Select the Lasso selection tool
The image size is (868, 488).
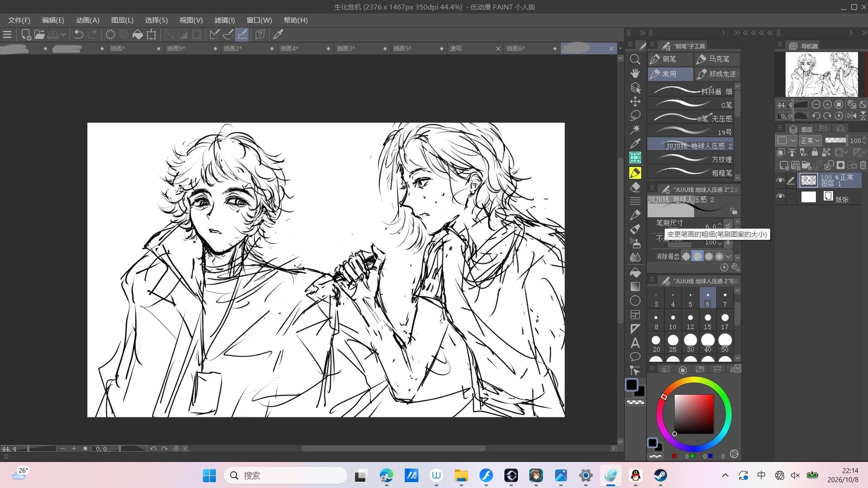[635, 115]
